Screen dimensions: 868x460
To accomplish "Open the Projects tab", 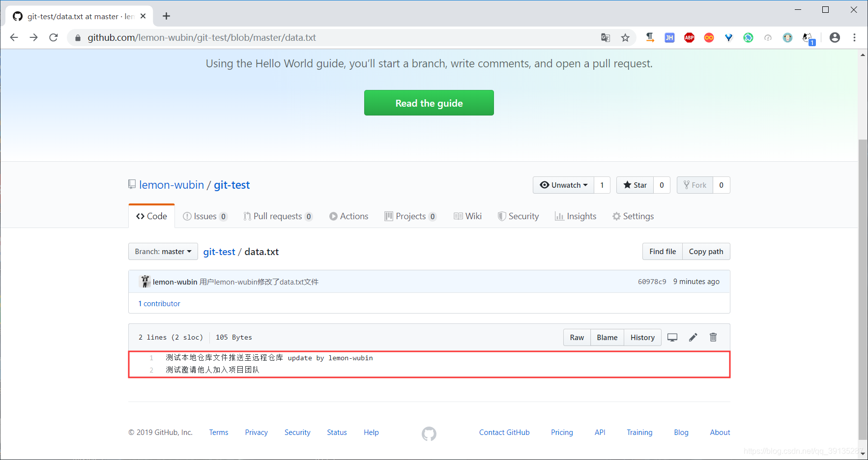I will [410, 216].
